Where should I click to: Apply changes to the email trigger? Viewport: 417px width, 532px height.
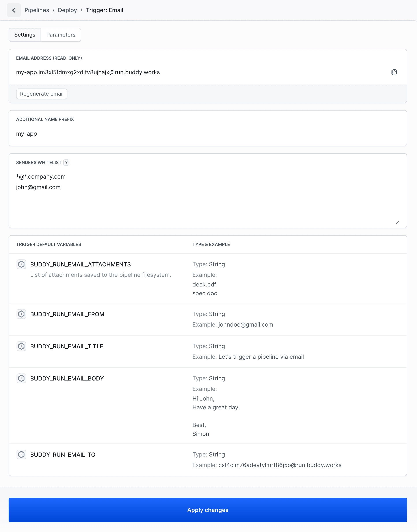pos(208,510)
